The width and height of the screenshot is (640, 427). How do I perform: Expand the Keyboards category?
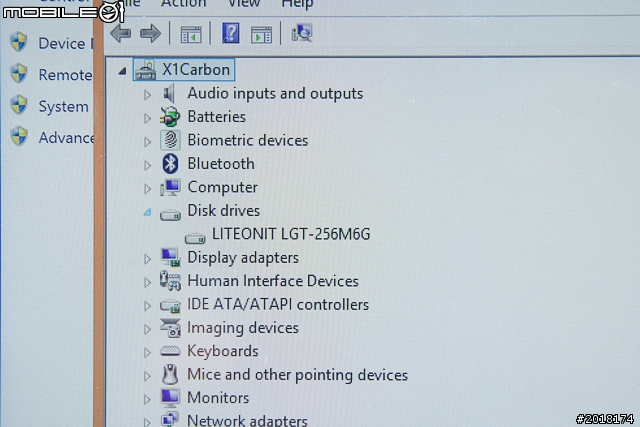pos(147,352)
